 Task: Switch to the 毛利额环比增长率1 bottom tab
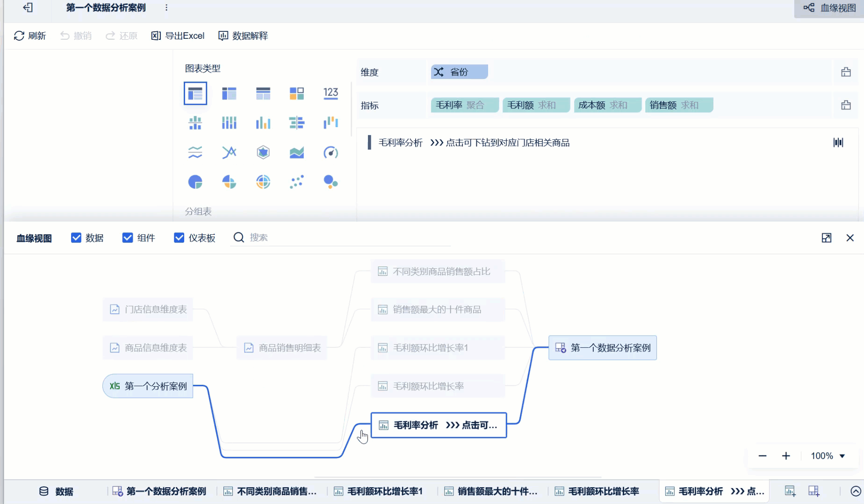378,491
